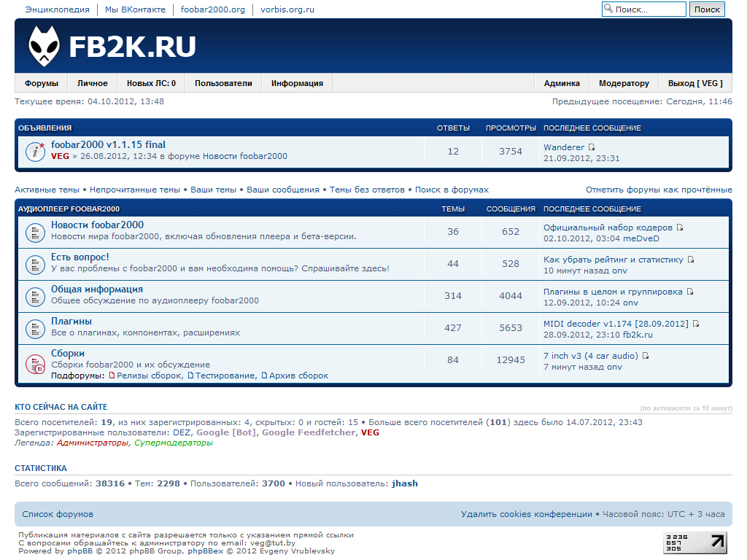This screenshot has width=747, height=560.
Task: Click subforum icon before Релизы сборок
Action: 112,376
